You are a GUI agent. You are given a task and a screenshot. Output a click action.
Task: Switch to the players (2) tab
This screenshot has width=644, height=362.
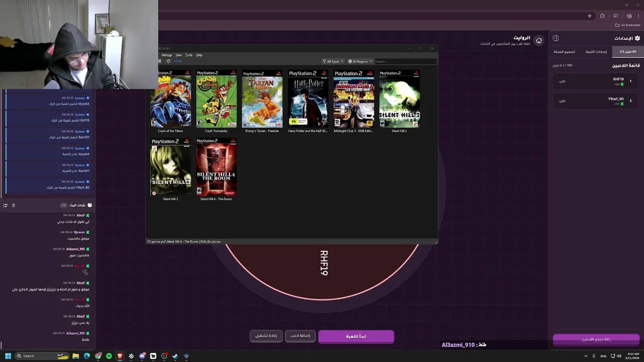(628, 52)
